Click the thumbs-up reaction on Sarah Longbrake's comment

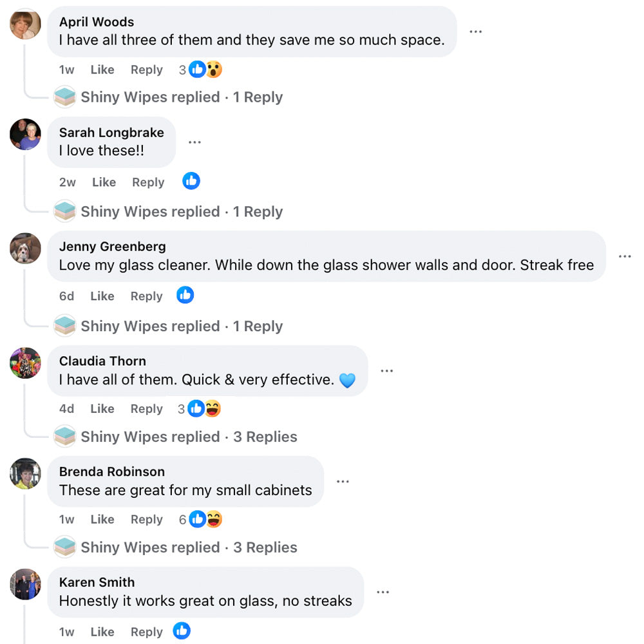[x=191, y=182]
